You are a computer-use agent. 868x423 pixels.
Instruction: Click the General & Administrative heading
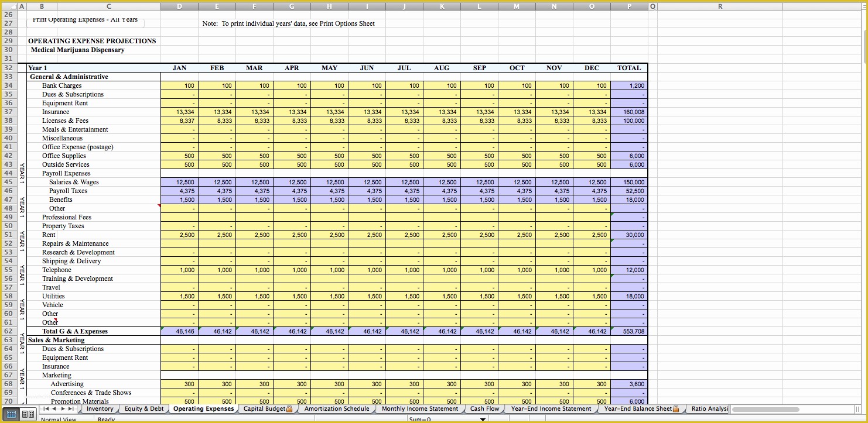click(x=69, y=77)
